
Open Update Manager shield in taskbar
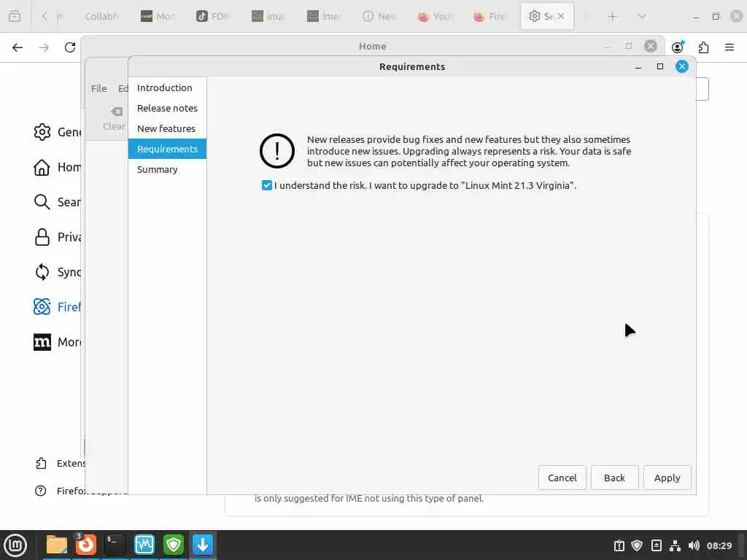pos(174,545)
